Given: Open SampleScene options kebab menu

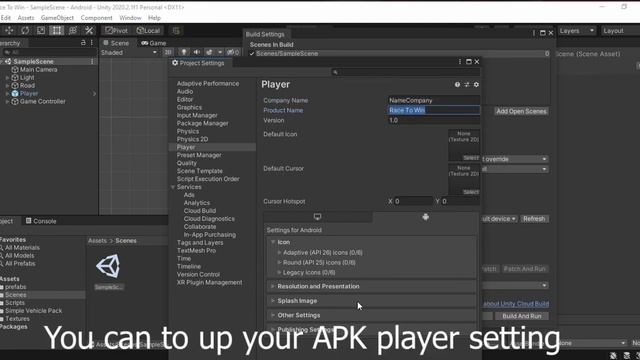Looking at the screenshot, I should point(92,62).
